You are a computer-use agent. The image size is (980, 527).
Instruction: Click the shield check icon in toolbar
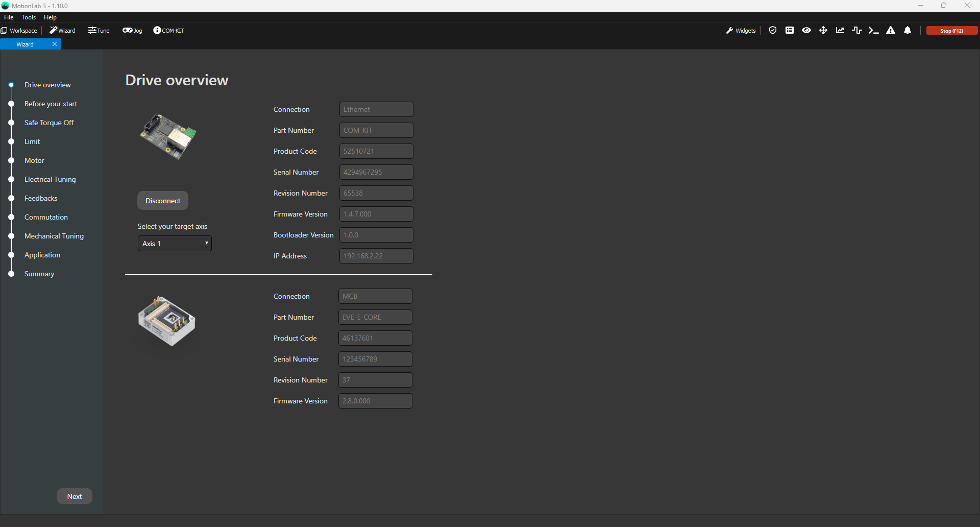(772, 31)
